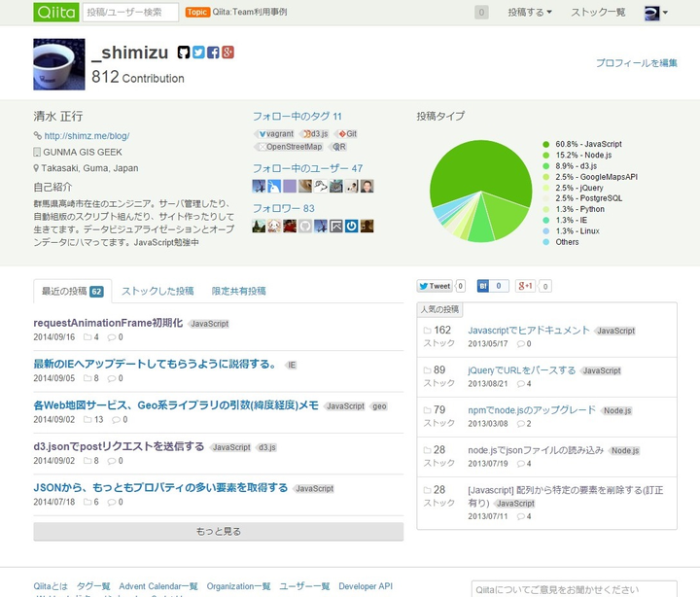
Task: Open 最新のIEへアップデート post
Action: [x=156, y=364]
